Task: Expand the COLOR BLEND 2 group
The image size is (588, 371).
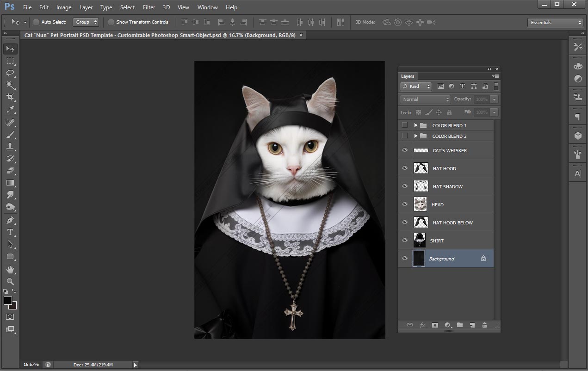Action: pyautogui.click(x=415, y=136)
